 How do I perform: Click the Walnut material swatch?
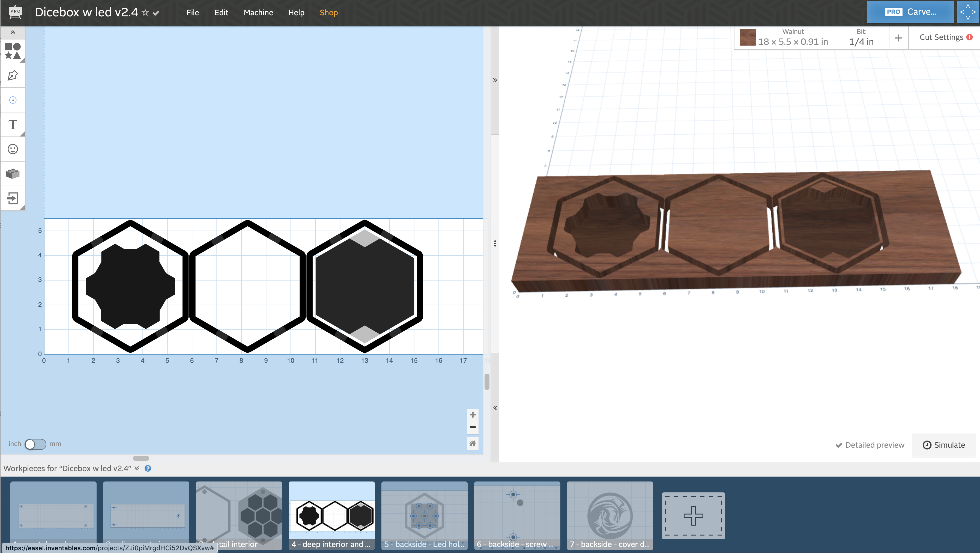click(748, 38)
